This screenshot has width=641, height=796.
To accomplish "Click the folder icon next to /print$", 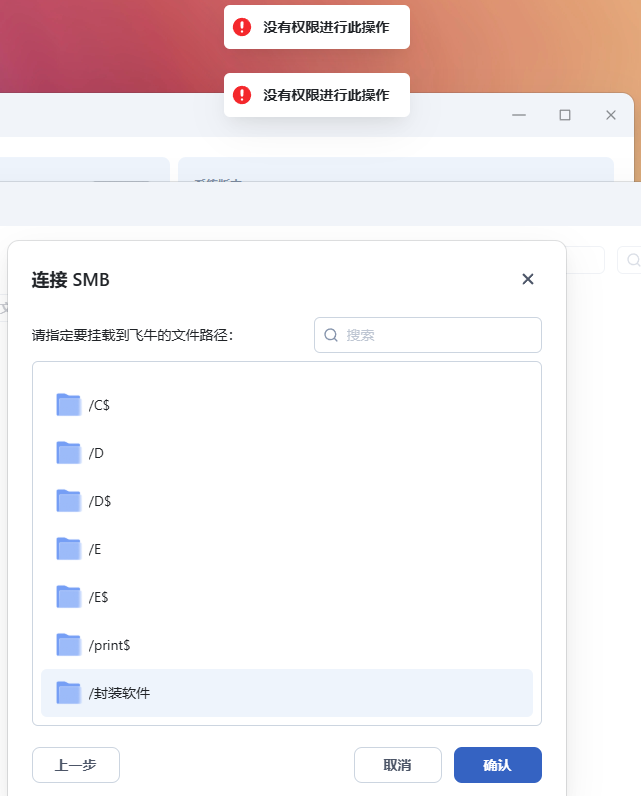I will tap(69, 645).
